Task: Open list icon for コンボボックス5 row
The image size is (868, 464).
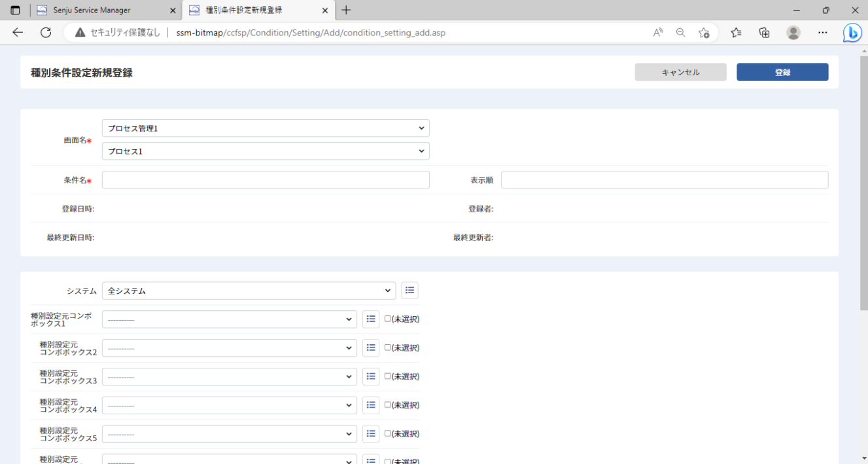Action: (371, 434)
